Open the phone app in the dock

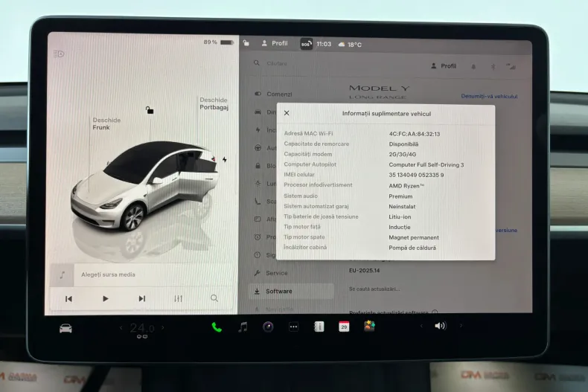click(217, 327)
